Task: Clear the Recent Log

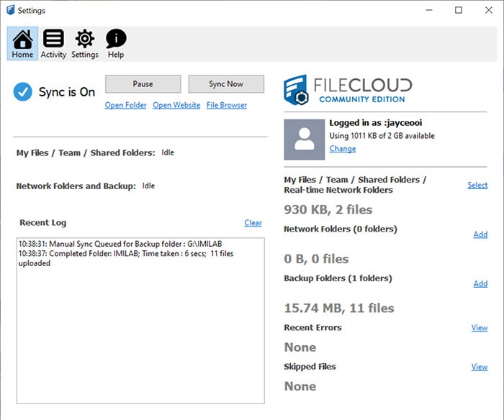Action: click(x=253, y=223)
